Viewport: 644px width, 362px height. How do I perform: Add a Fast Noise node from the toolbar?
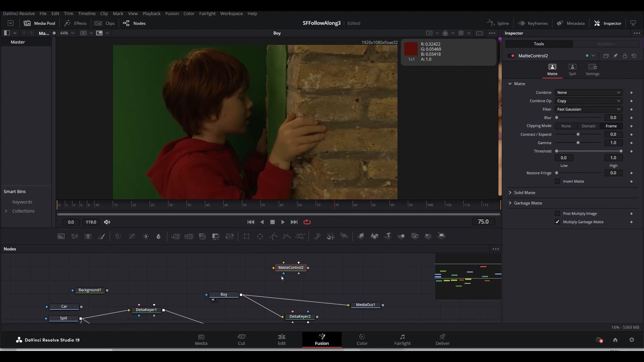coord(74,236)
